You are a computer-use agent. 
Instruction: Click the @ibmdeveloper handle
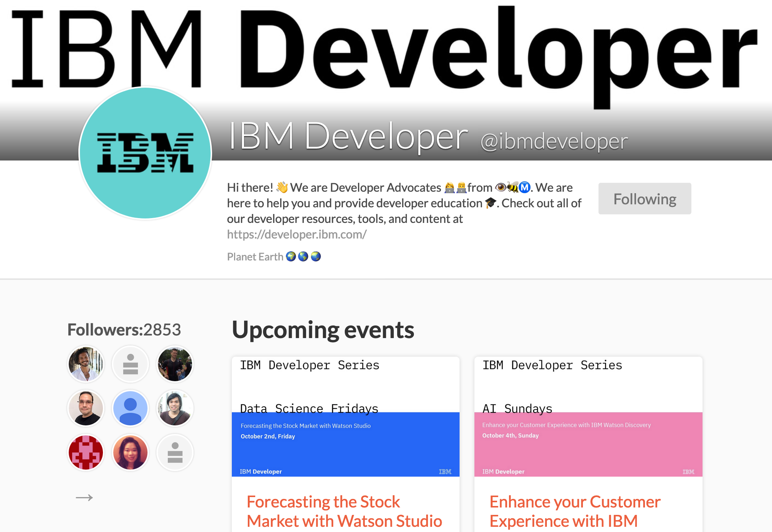pyautogui.click(x=554, y=142)
